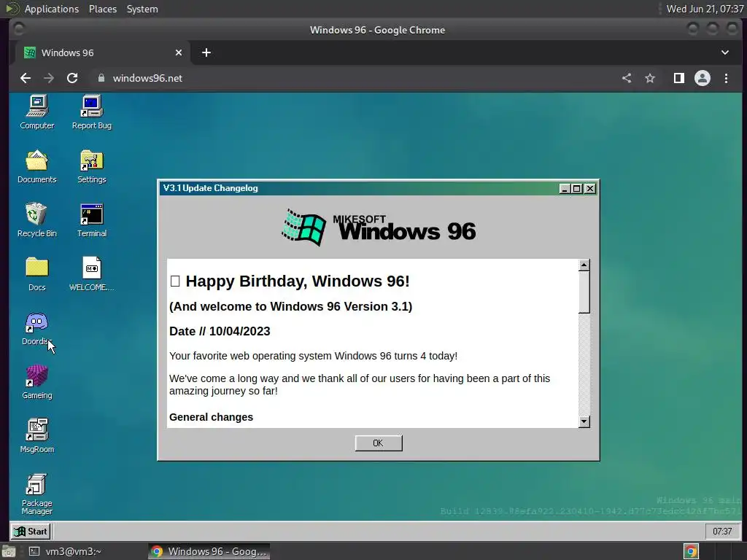Screen dimensions: 747x560
Task: Launch the Settings desktop icon
Action: [x=91, y=167]
